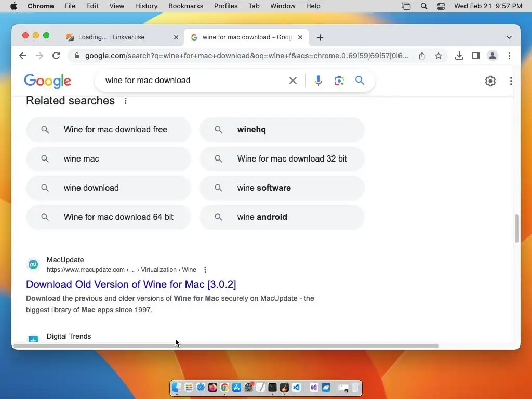The width and height of the screenshot is (532, 399).
Task: Search 'Wine for mac download free' suggestion
Action: pyautogui.click(x=109, y=129)
